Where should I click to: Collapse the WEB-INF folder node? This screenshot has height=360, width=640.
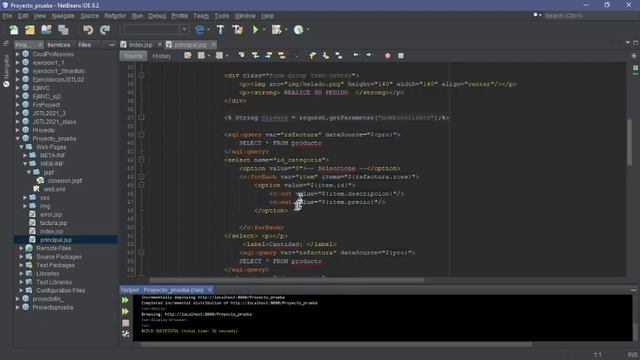(25, 164)
